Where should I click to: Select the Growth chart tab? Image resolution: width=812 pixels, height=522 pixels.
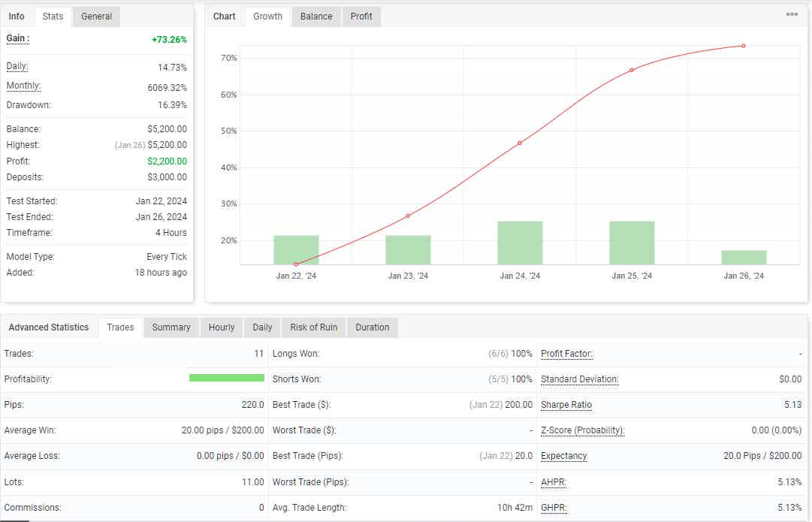click(267, 16)
